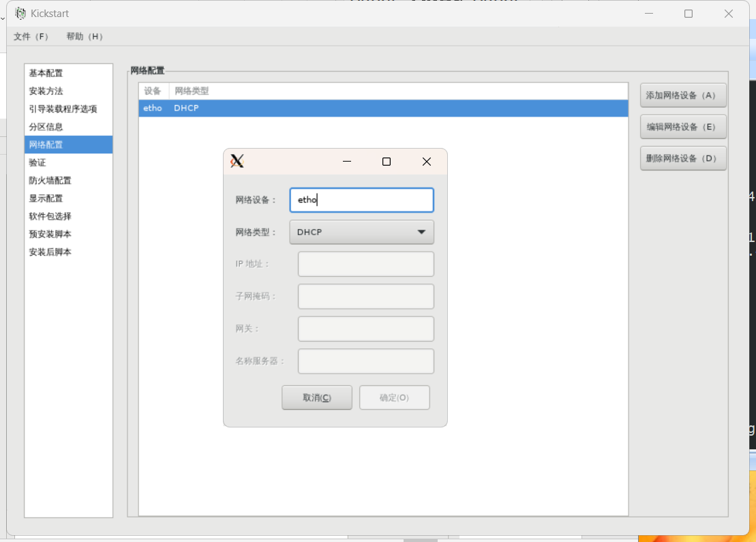Select 防火墙配置 in the sidebar
This screenshot has height=542, width=756.
click(x=68, y=181)
